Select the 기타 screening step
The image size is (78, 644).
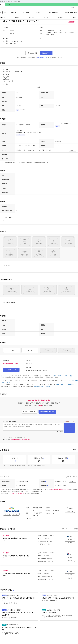[x=66, y=350]
